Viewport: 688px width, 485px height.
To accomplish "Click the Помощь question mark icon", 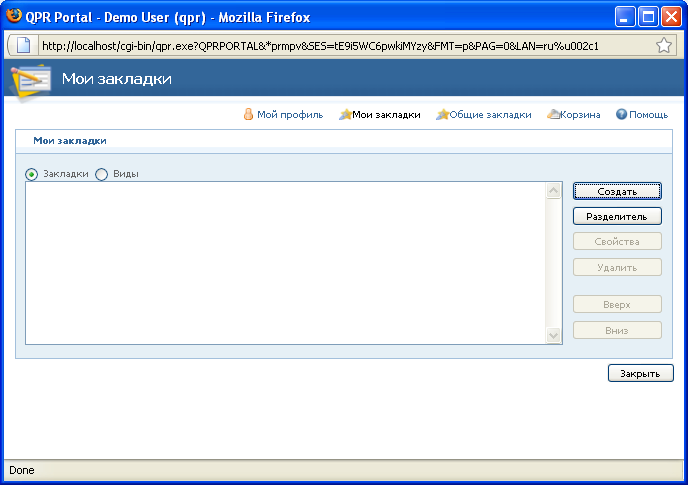I will [x=621, y=115].
